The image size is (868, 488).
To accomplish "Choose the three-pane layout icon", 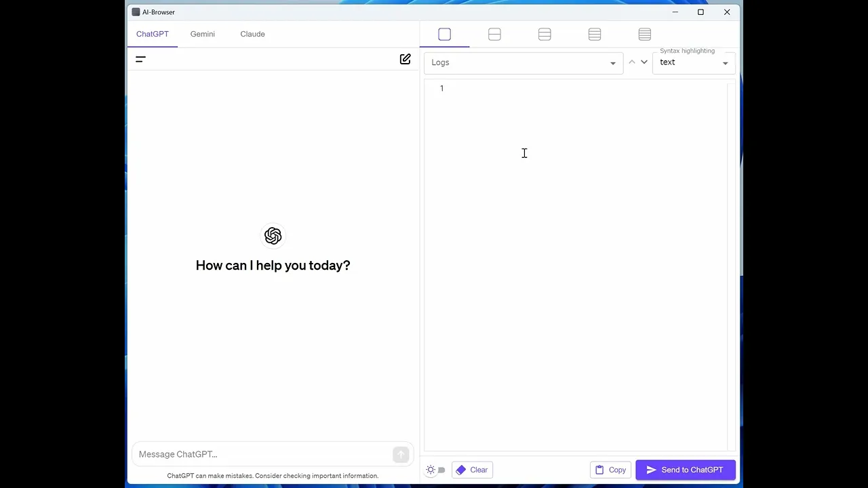I will (545, 35).
